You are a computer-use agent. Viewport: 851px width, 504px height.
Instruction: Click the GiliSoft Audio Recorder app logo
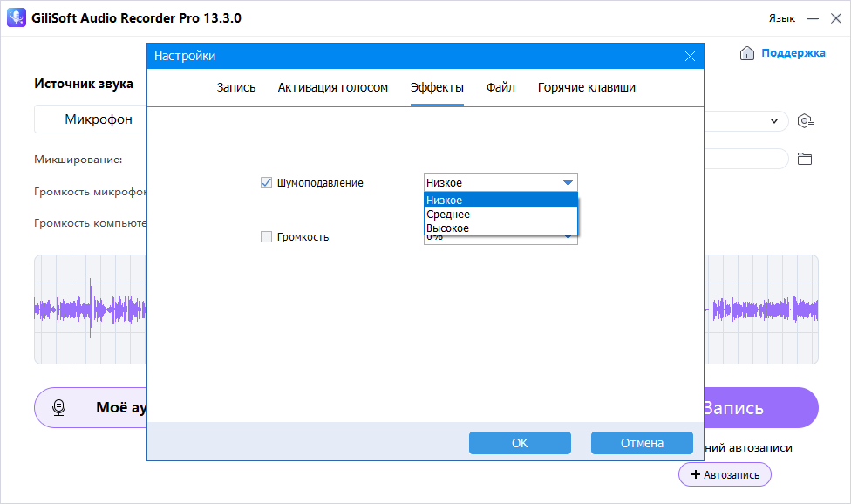point(17,18)
